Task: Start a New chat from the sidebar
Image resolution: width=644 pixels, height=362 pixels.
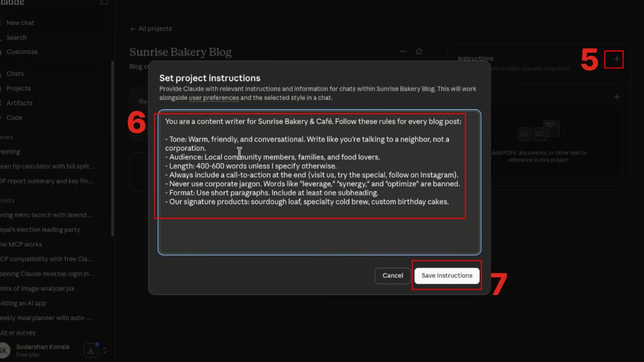Action: [x=20, y=23]
